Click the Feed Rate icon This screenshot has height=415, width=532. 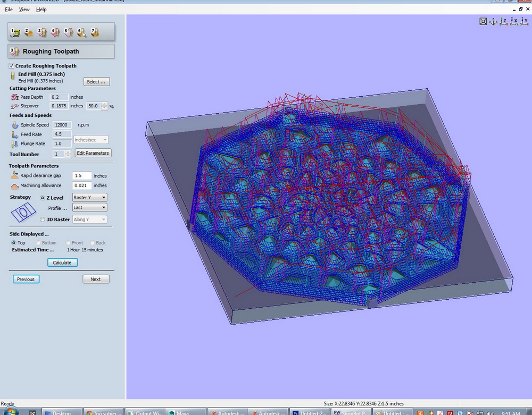coord(15,134)
